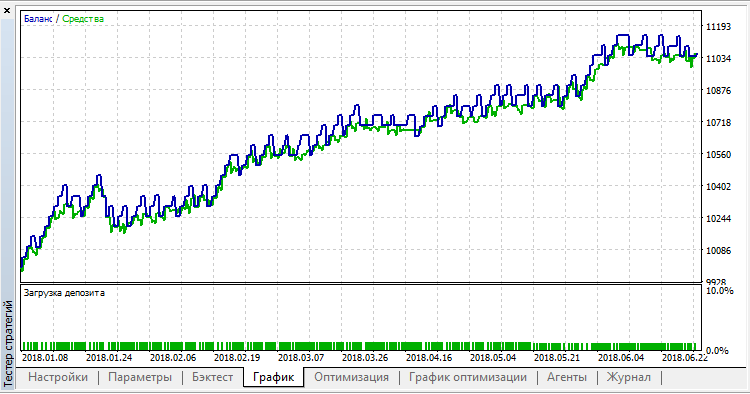Click the 2018.03.26 date marker
This screenshot has height=394, width=750.
coord(364,358)
